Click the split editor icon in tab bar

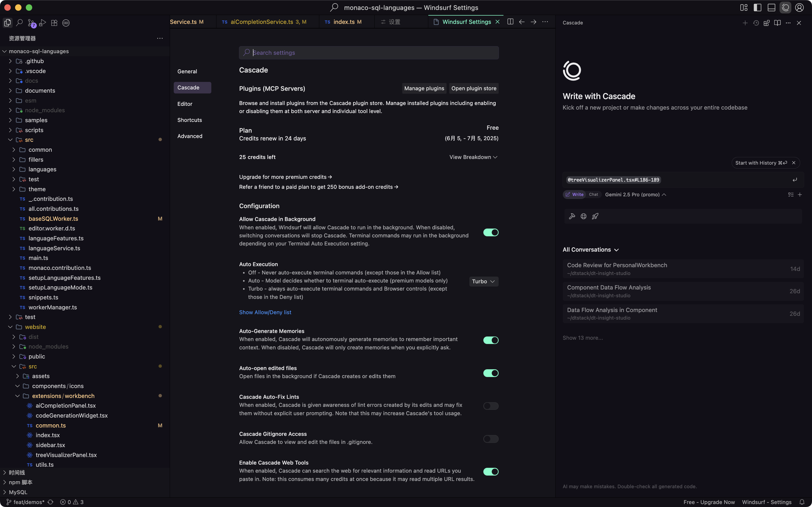[x=510, y=22]
